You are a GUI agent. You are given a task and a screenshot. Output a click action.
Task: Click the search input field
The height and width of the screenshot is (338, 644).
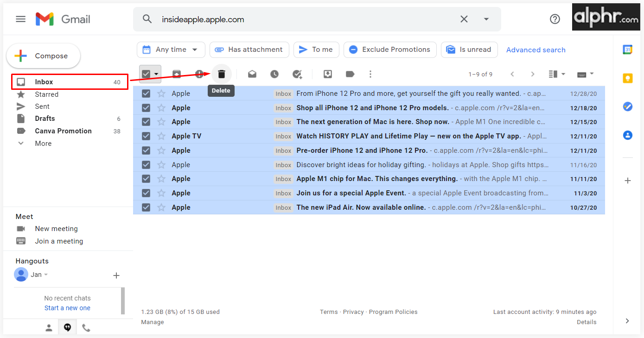[306, 19]
